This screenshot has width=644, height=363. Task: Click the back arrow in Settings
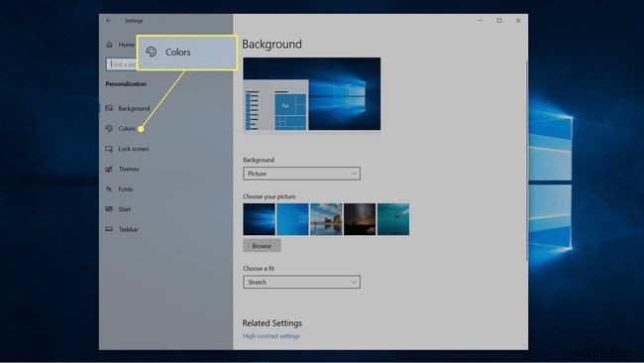108,20
